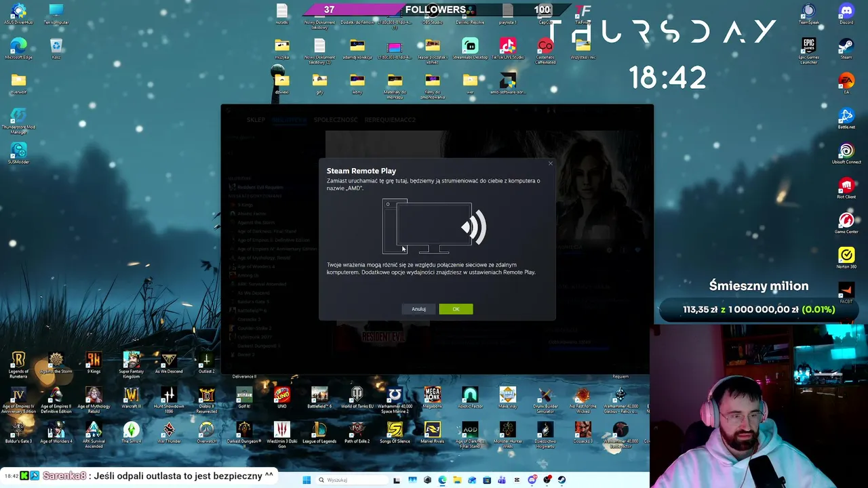Launch the Golf It! desktop shortcut
The image size is (868, 488).
244,398
